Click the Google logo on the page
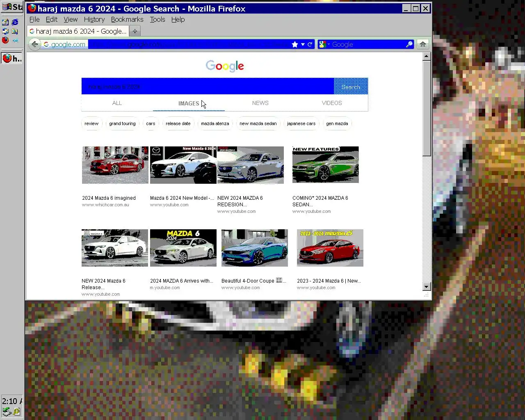525x420 pixels. point(225,66)
